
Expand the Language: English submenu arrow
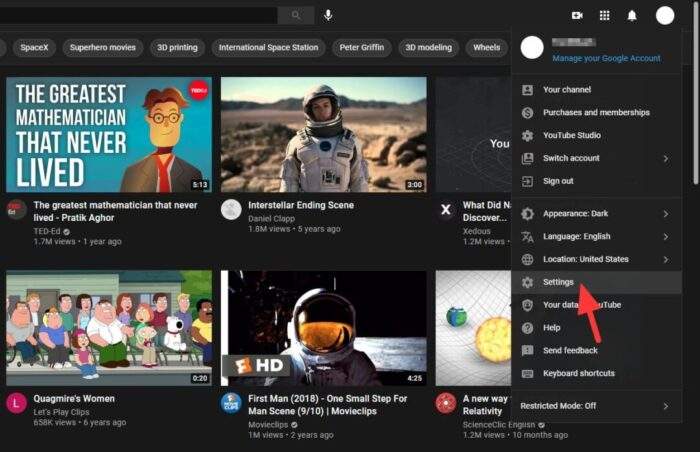click(x=666, y=237)
